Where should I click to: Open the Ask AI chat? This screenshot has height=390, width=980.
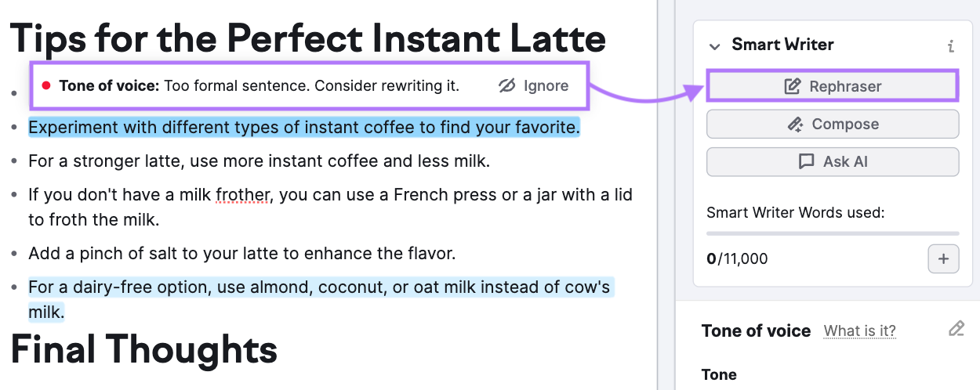point(833,161)
